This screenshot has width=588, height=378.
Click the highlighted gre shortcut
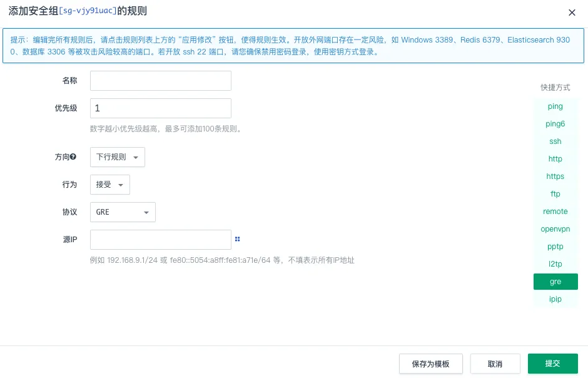(555, 282)
